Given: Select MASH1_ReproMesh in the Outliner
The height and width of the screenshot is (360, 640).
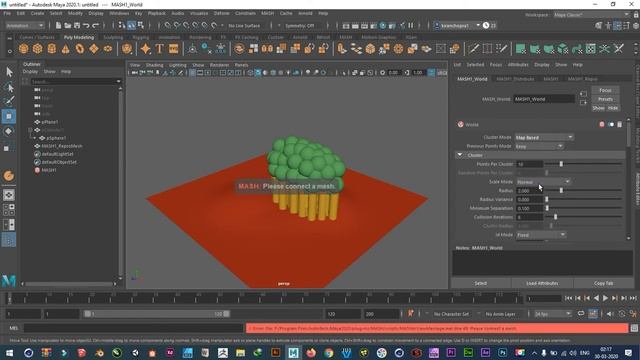Looking at the screenshot, I should click(x=62, y=146).
